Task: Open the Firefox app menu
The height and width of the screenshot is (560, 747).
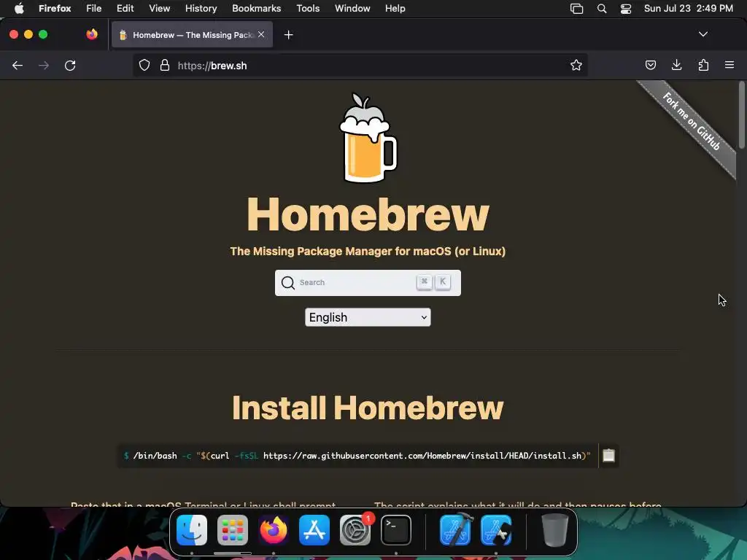Action: [x=55, y=9]
